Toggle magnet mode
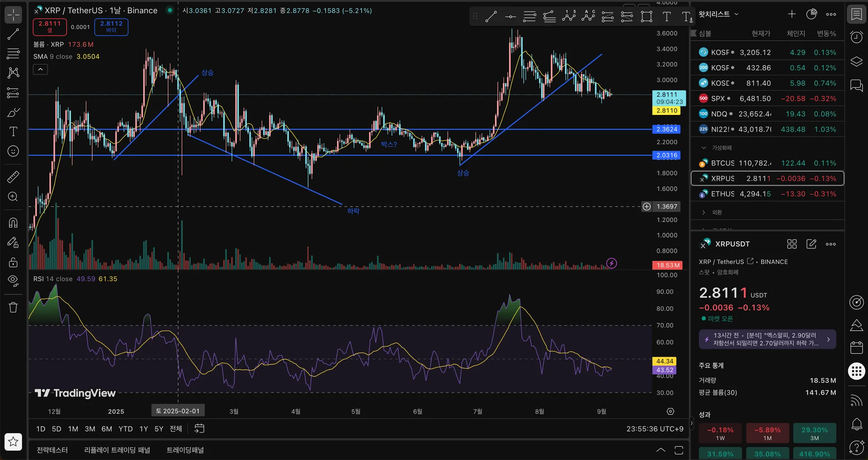 [14, 223]
